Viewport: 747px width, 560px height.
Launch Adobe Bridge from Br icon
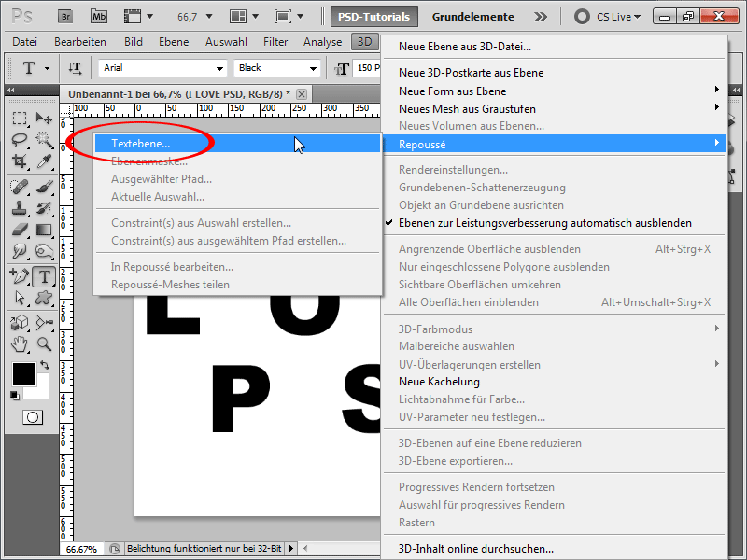65,17
